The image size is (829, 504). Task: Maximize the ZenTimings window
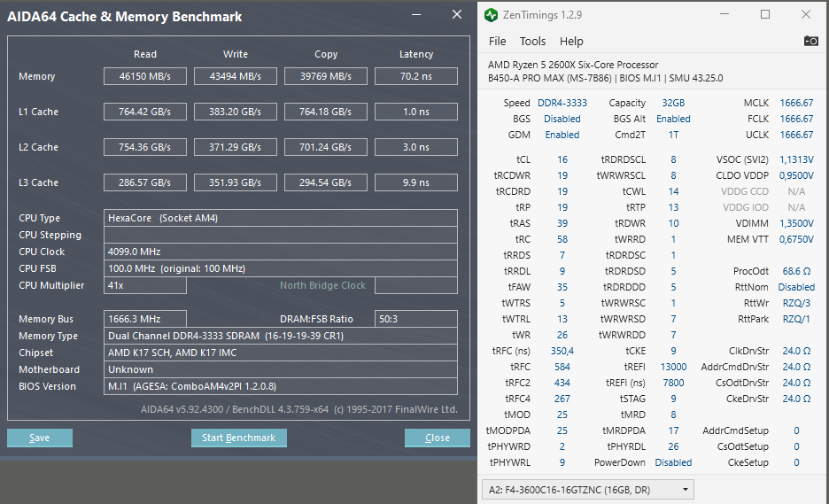pos(765,14)
